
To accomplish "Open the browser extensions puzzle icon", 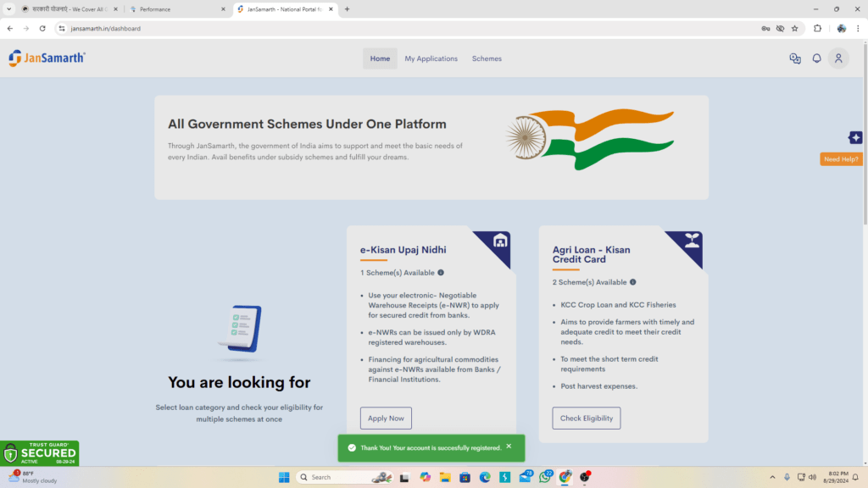I will (817, 29).
